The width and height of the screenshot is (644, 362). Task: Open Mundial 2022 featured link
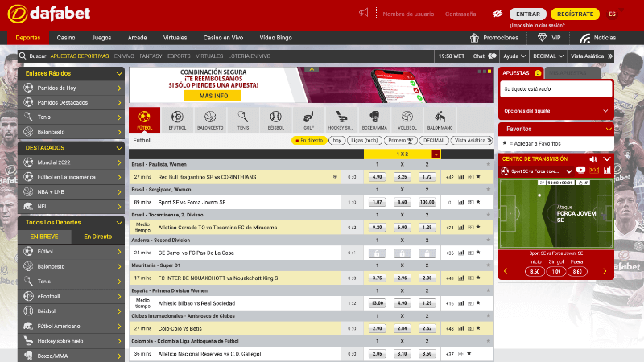coord(71,162)
